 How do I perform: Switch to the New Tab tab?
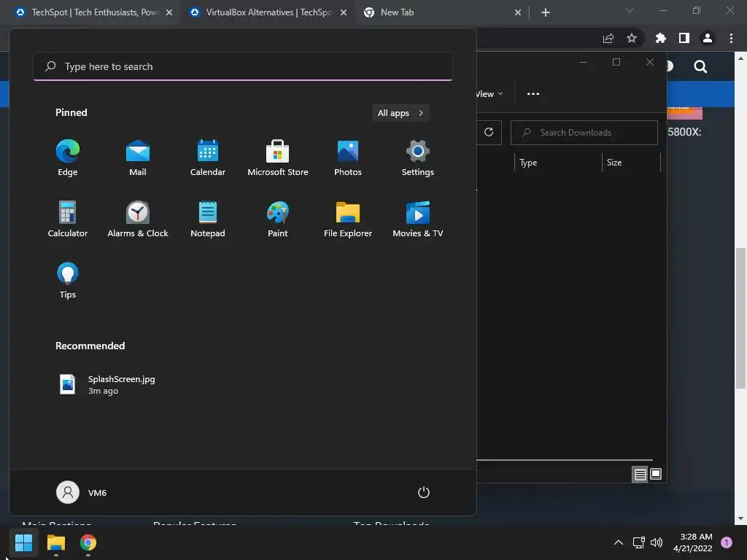click(x=443, y=12)
